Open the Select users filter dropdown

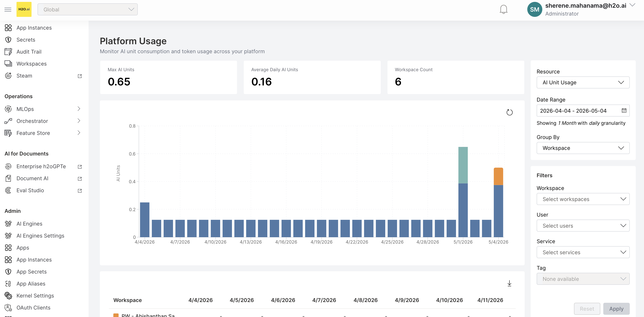583,226
